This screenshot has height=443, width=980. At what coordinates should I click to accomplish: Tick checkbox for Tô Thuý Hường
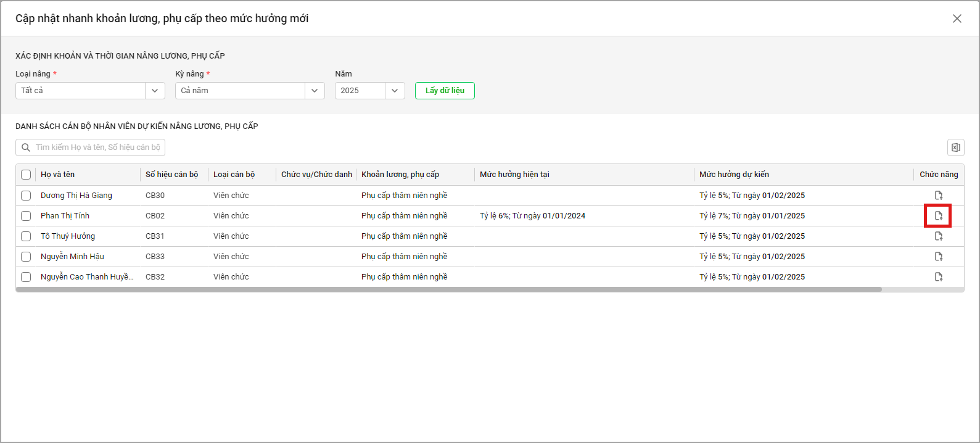pyautogui.click(x=26, y=236)
